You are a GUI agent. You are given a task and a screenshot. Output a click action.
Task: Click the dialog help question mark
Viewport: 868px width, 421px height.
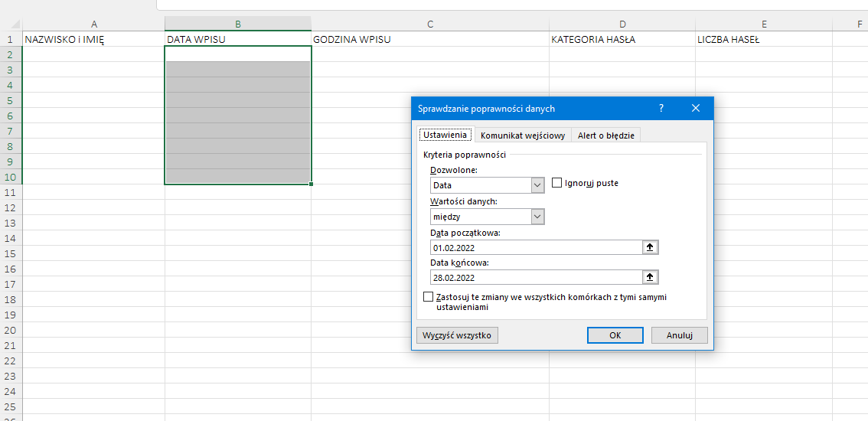(x=661, y=109)
